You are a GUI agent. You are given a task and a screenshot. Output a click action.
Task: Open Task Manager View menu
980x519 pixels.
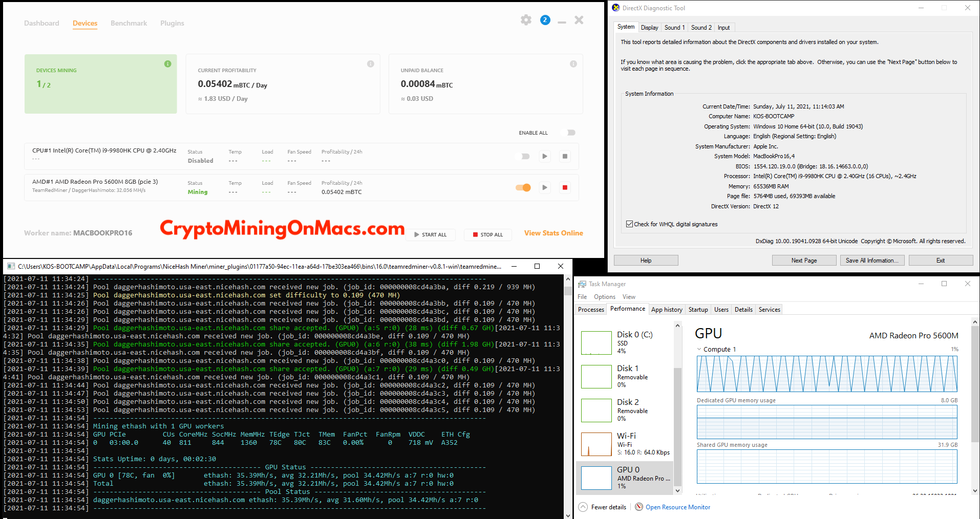tap(629, 297)
